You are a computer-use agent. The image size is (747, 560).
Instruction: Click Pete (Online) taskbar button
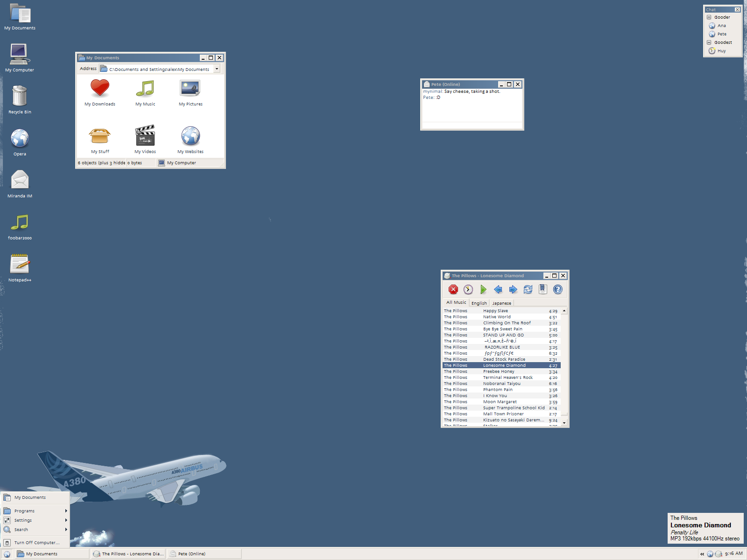click(204, 554)
